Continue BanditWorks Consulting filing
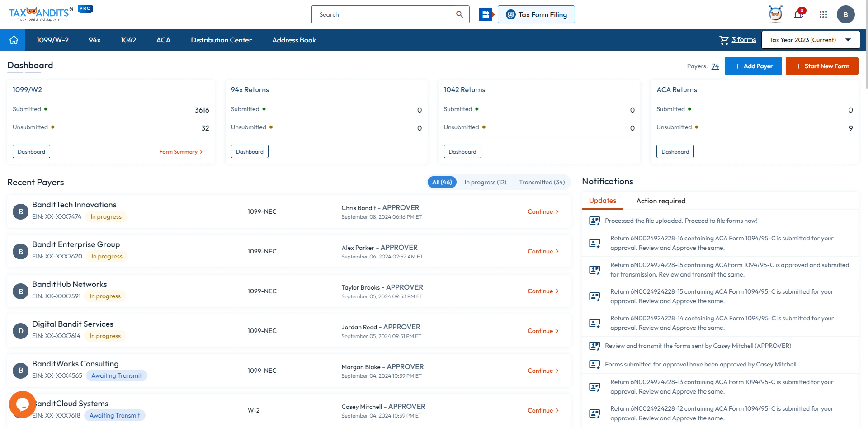 pos(543,371)
